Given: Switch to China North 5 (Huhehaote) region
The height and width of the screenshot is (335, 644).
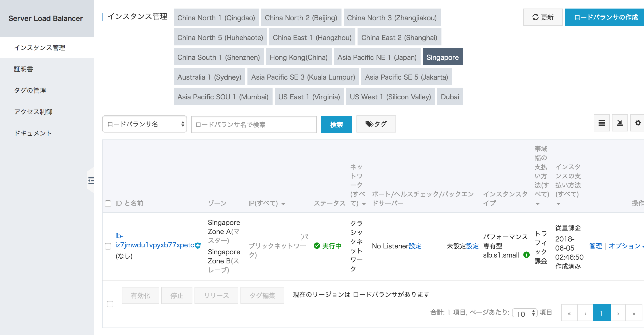Looking at the screenshot, I should click(x=220, y=37).
